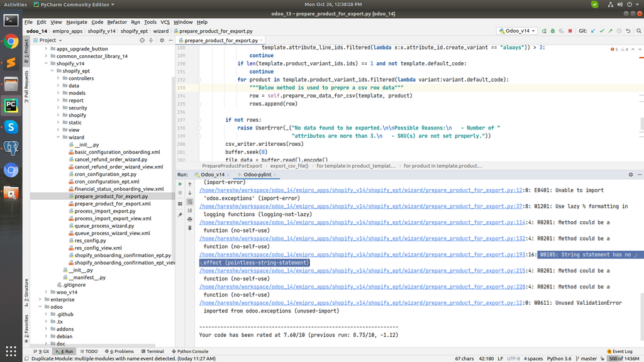
Task: Switch to the Odoo_v14 run tab
Action: [x=212, y=174]
